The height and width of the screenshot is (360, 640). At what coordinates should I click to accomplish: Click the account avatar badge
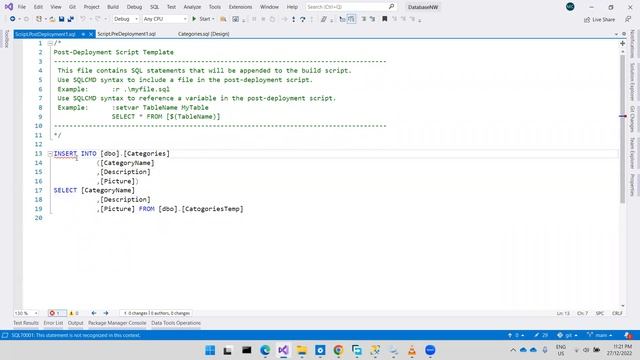click(x=570, y=7)
